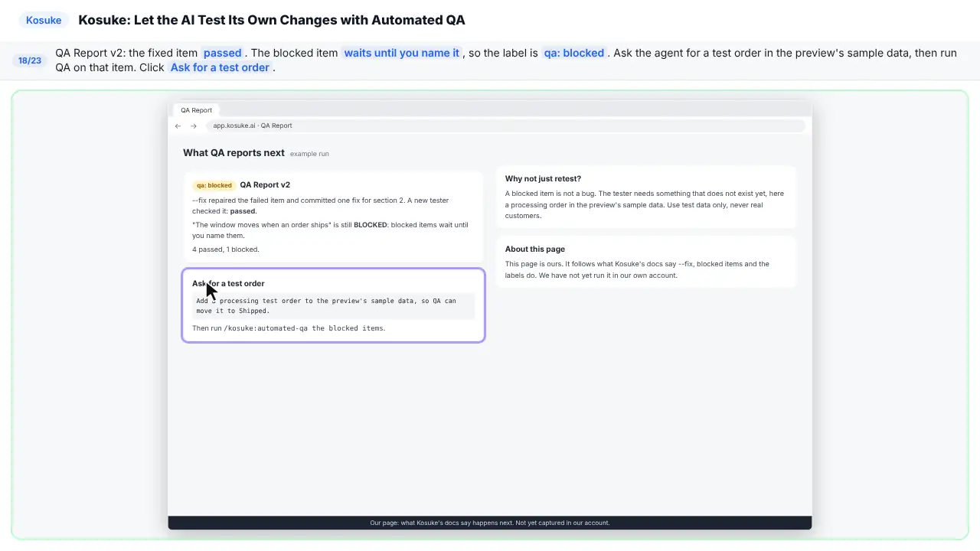
Task: Click the 'Why not just retest?' heading
Action: (543, 178)
